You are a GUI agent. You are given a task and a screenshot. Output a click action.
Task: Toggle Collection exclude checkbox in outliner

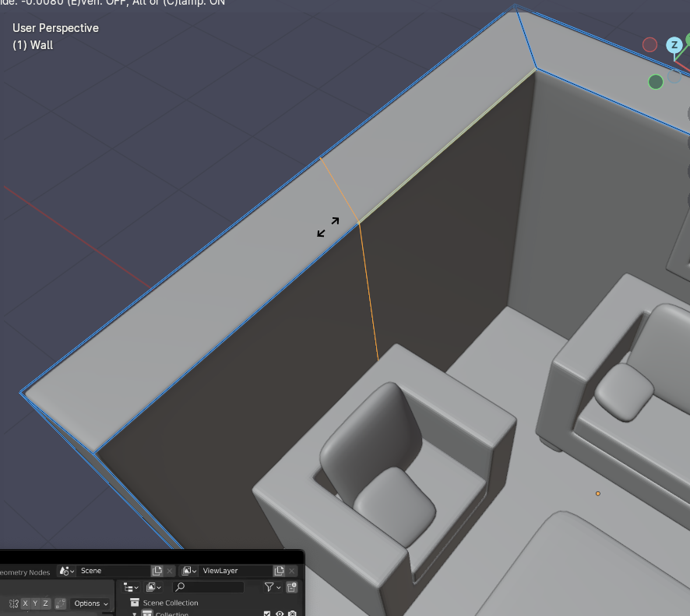point(267,614)
